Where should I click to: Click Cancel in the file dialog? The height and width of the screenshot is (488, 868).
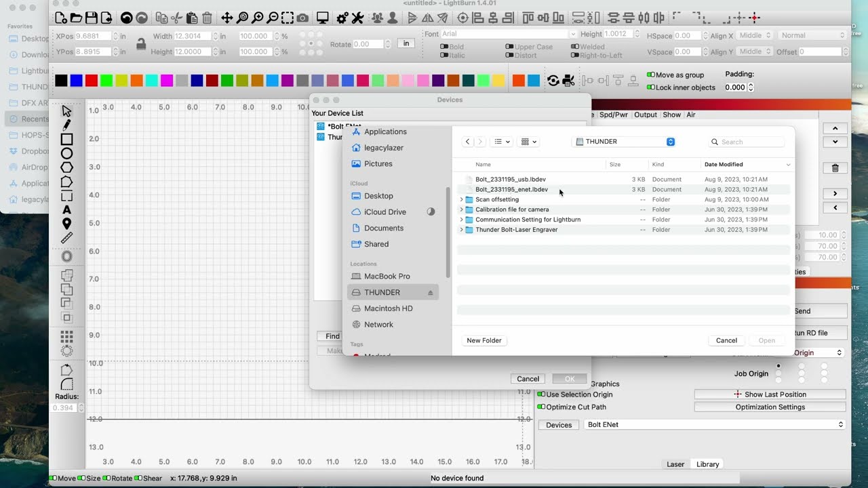click(x=726, y=341)
